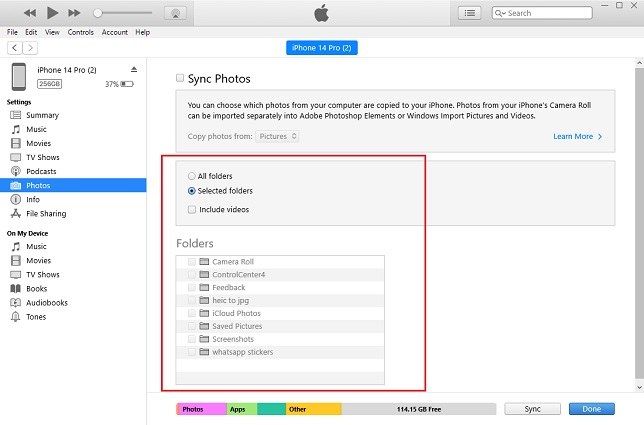Screen dimensions: 644x425
Task: Click the Done button
Action: pos(591,409)
